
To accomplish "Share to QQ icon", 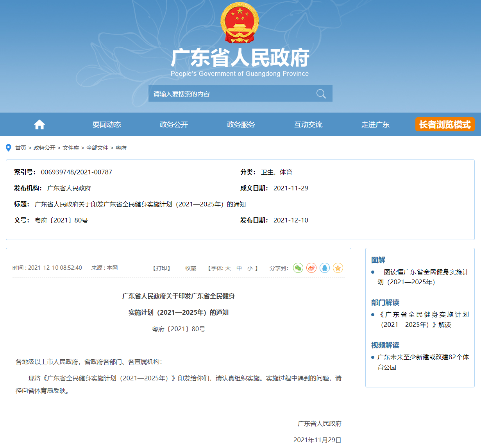I will click(x=325, y=268).
